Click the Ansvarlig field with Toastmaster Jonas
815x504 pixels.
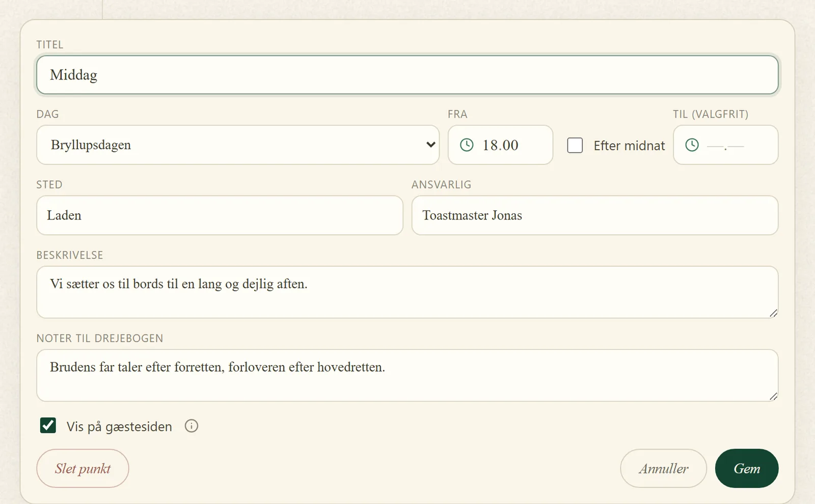[595, 215]
